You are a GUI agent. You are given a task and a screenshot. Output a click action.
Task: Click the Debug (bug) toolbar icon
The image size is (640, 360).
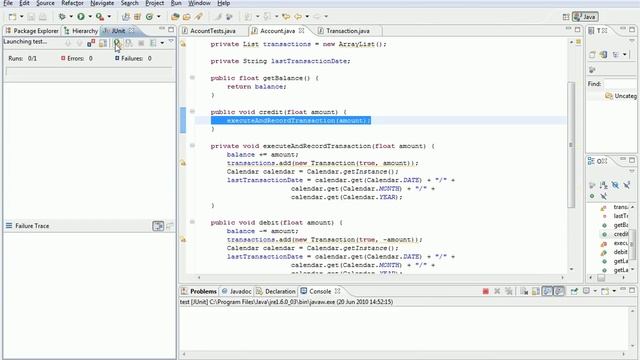pyautogui.click(x=62, y=17)
